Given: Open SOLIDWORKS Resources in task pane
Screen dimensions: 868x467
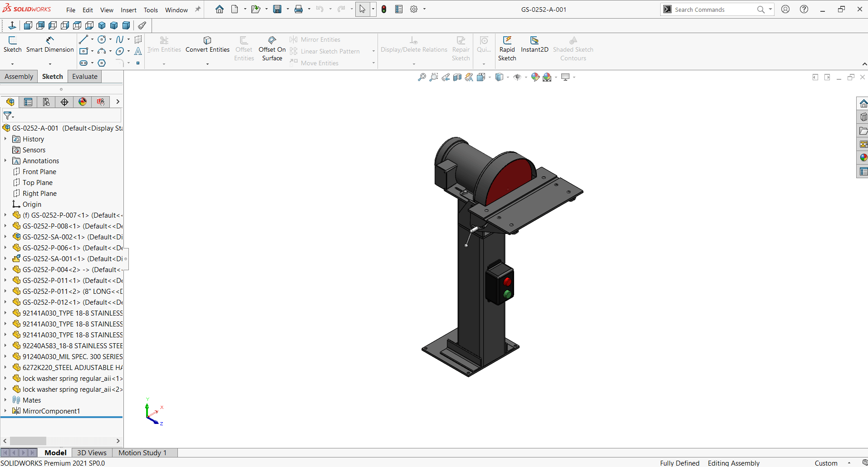Looking at the screenshot, I should coord(863,103).
